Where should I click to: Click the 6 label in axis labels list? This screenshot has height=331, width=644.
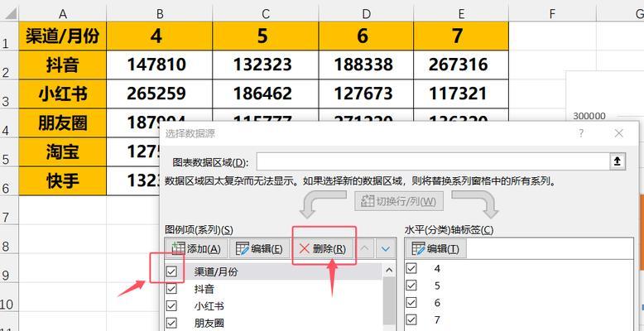[x=437, y=303]
